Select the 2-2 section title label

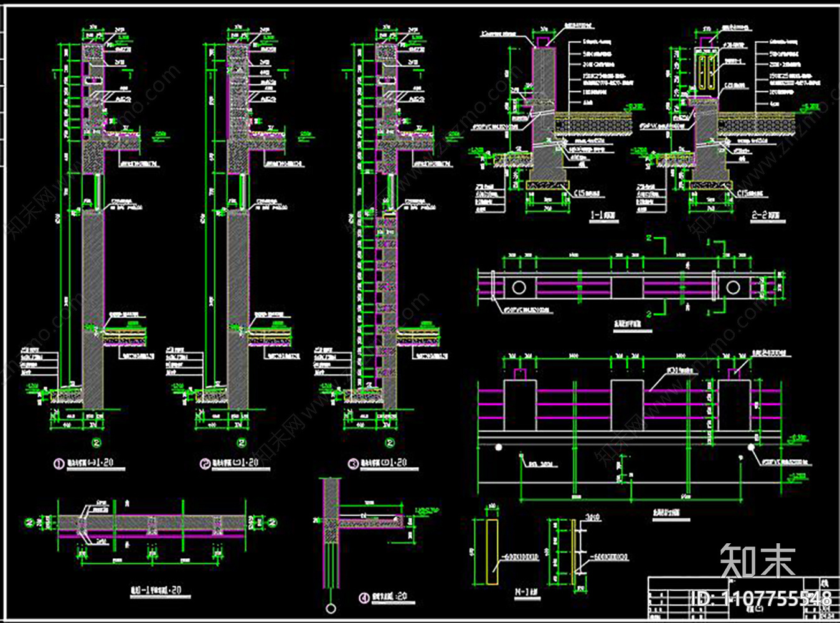click(x=765, y=215)
